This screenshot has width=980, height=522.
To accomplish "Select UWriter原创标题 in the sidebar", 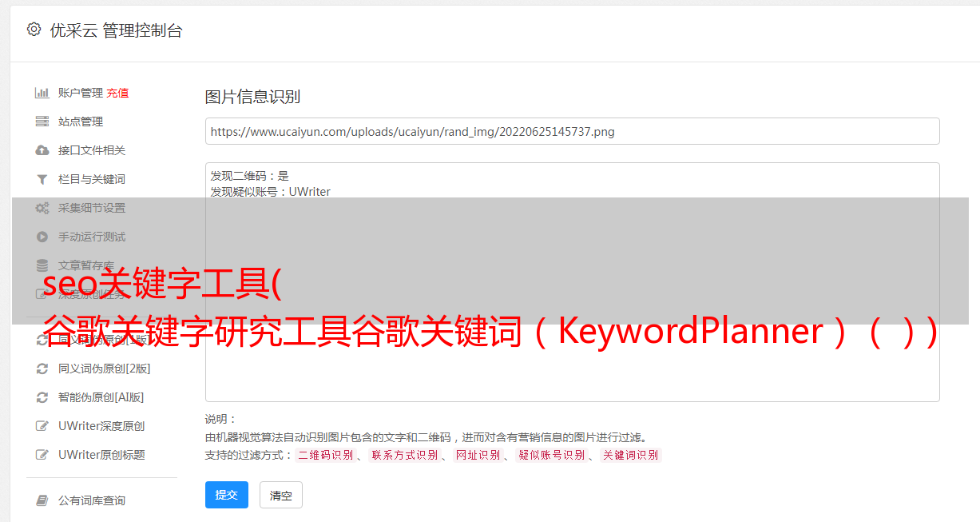I will coord(101,455).
